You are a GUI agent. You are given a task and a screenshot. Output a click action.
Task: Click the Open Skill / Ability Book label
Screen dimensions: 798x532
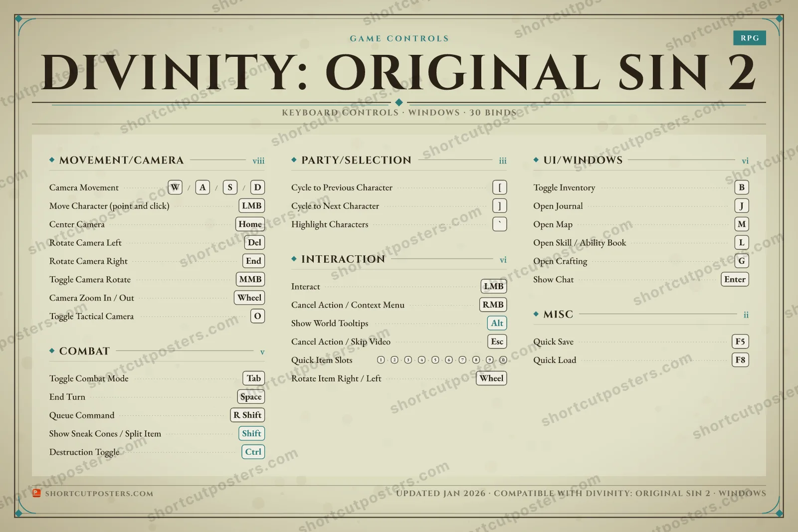580,243
